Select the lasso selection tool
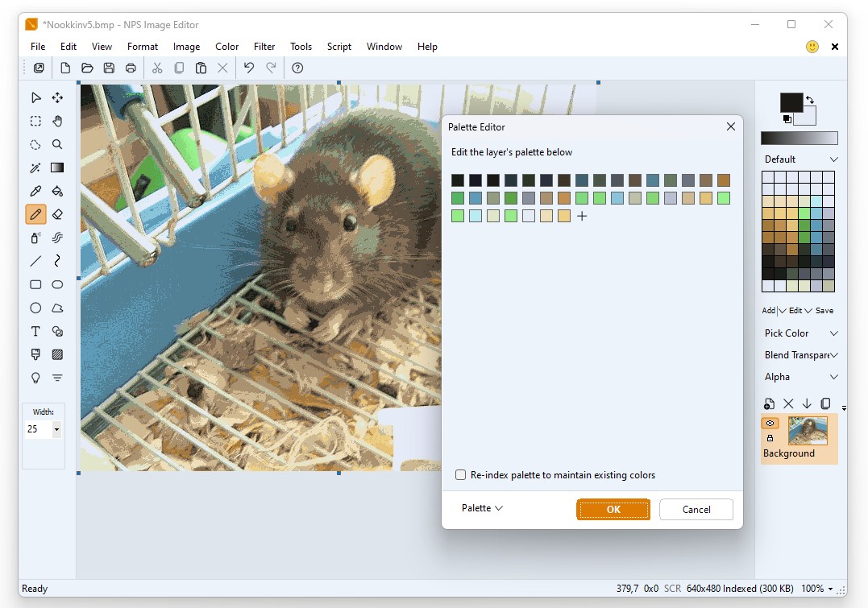Image resolution: width=868 pixels, height=608 pixels. pyautogui.click(x=36, y=144)
